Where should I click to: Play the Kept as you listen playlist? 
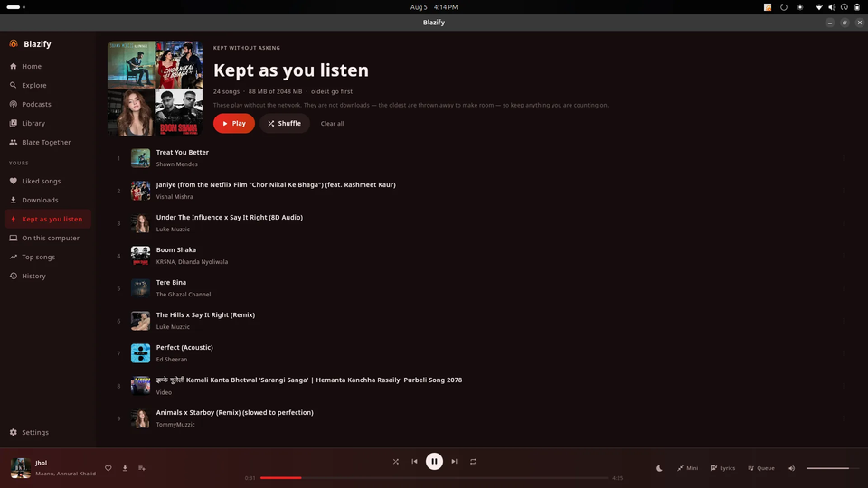pyautogui.click(x=233, y=124)
